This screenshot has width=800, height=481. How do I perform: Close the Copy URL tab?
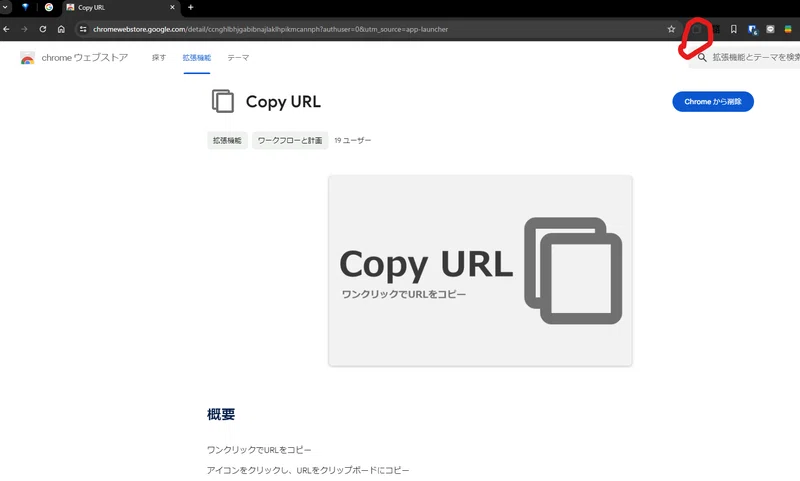coord(172,7)
